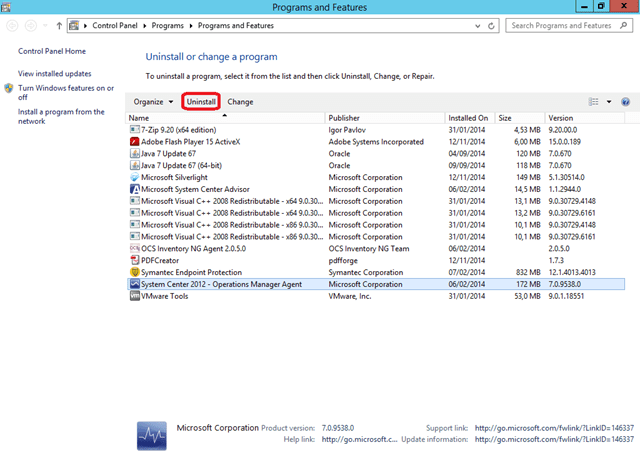Click the Adobe Flash Player red icon
Image resolution: width=640 pixels, height=455 pixels.
click(x=134, y=142)
